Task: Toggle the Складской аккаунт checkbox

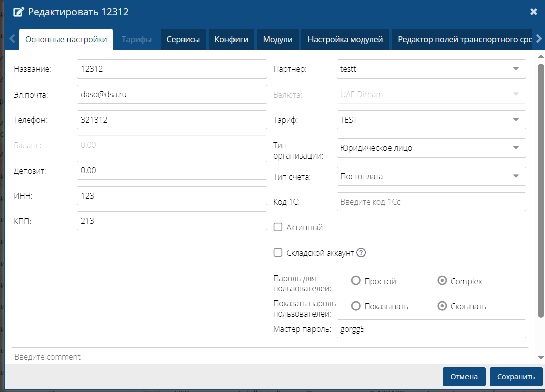Action: pos(278,253)
